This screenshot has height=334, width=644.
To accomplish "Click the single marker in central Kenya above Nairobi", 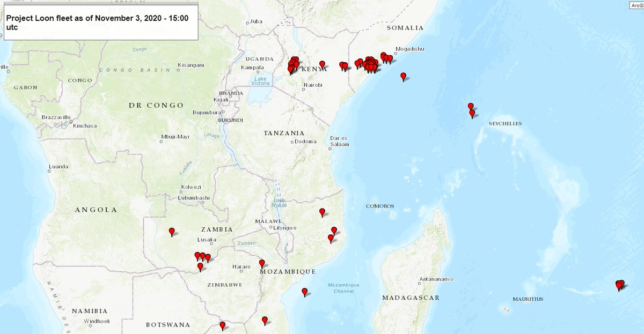I will point(322,64).
